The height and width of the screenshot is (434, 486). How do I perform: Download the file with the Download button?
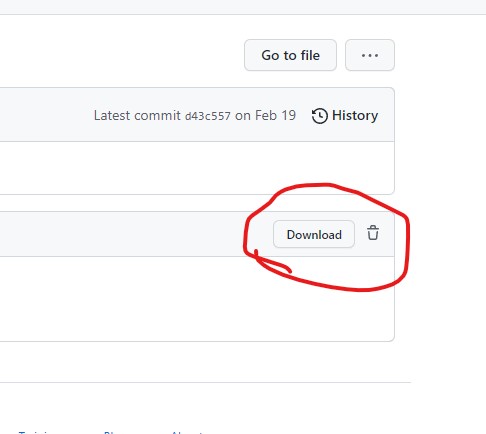point(314,234)
